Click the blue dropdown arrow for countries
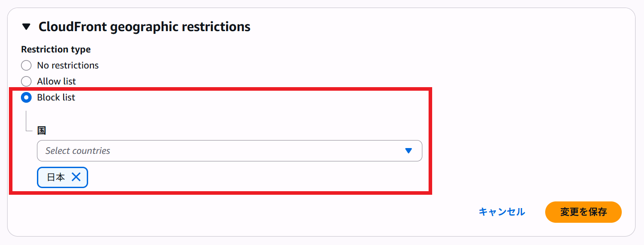Screen dimensions: 644x245 pos(409,151)
